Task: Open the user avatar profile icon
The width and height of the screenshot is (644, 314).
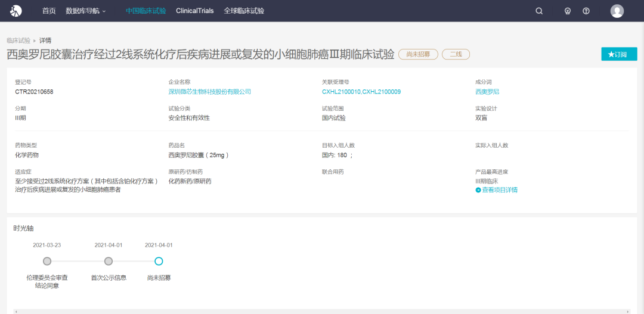Action: pyautogui.click(x=617, y=11)
